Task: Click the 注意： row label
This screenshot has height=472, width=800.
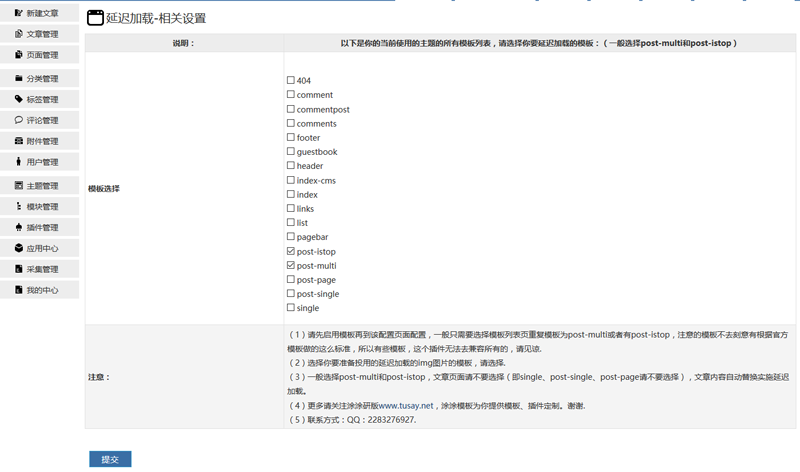Action: (x=98, y=377)
